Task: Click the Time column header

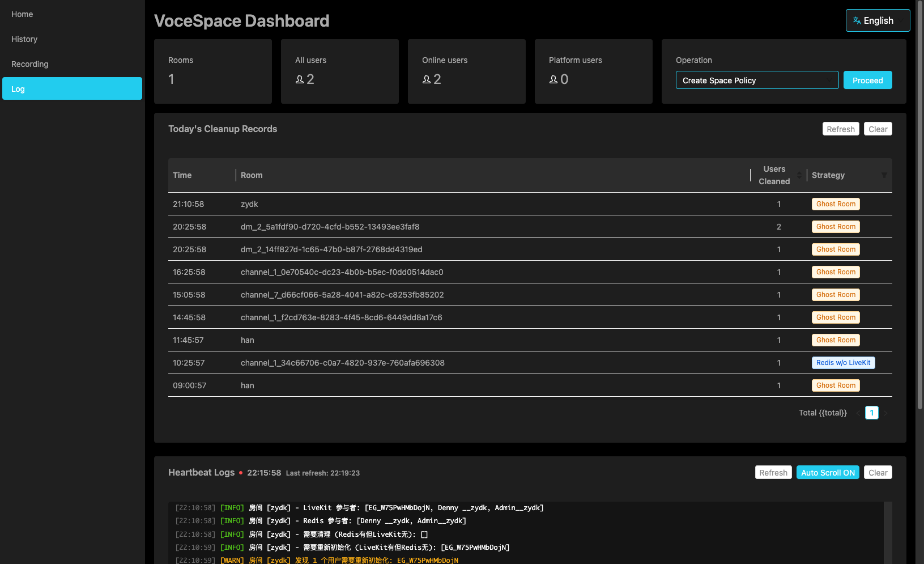Action: 202,175
